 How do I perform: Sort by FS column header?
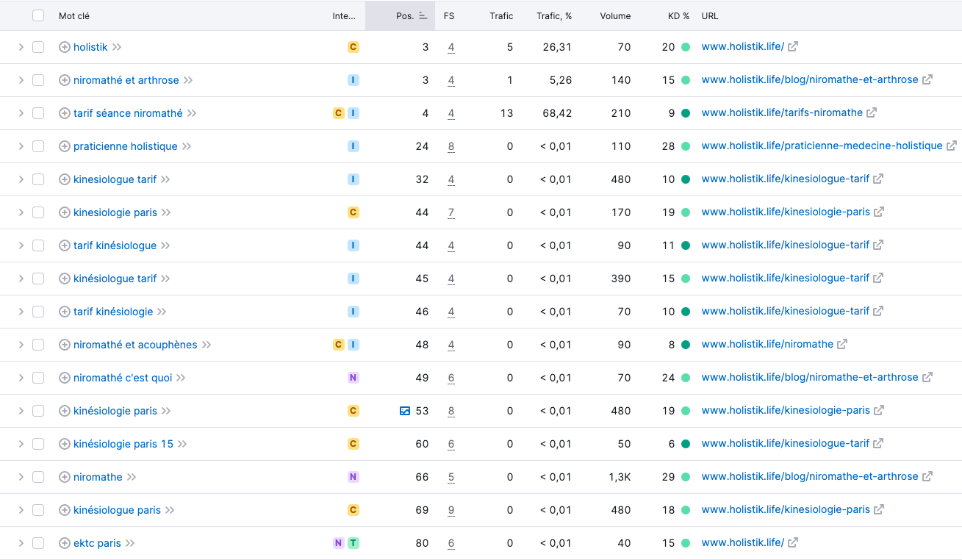tap(449, 16)
